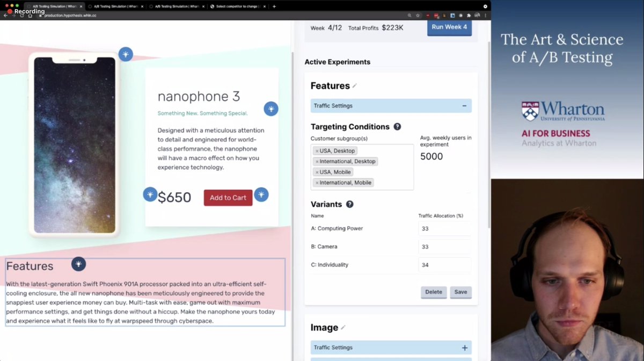The height and width of the screenshot is (361, 644).
Task: Switch to the third A/B Testing Simulation tab
Action: [177, 6]
